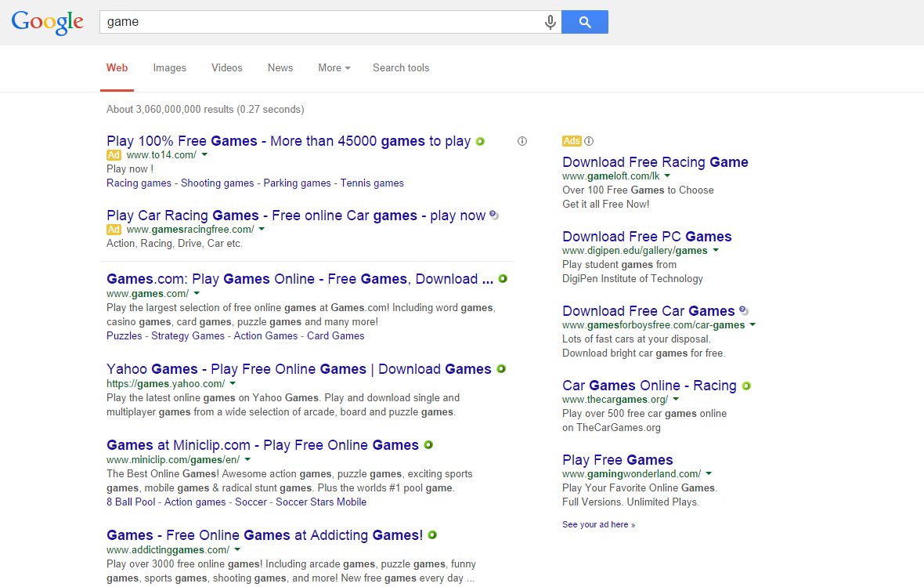Open the Games.com result title

[x=300, y=278]
